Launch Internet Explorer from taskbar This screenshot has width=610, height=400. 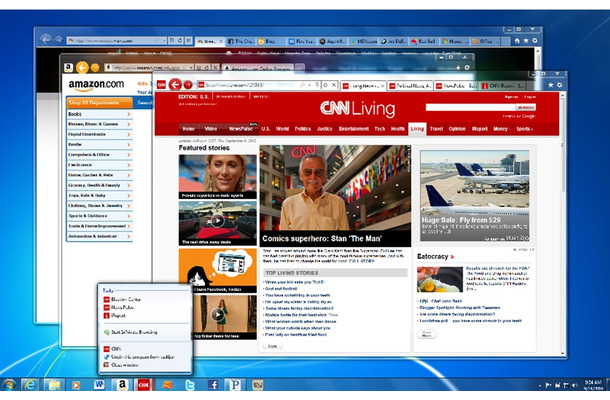(x=30, y=385)
